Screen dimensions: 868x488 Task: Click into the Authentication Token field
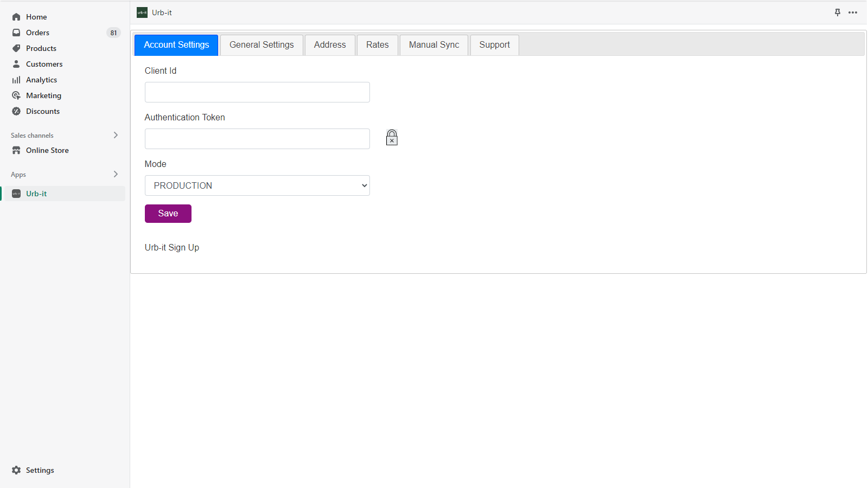(x=257, y=139)
